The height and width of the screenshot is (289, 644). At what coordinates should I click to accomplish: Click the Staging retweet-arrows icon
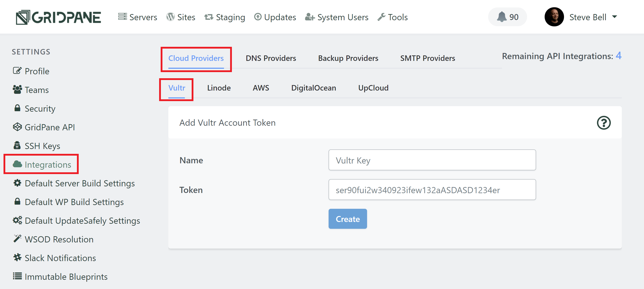click(209, 17)
